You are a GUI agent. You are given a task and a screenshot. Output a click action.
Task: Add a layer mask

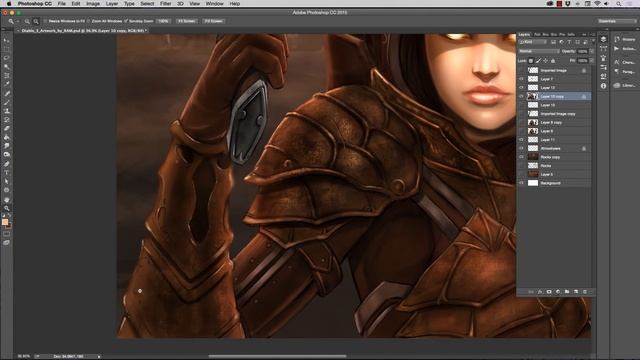(x=549, y=292)
